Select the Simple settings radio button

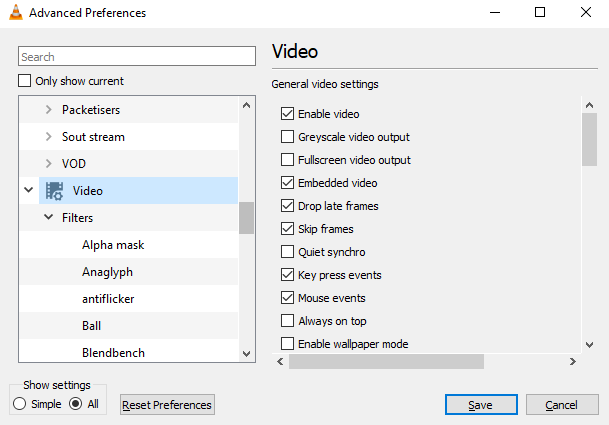click(20, 404)
